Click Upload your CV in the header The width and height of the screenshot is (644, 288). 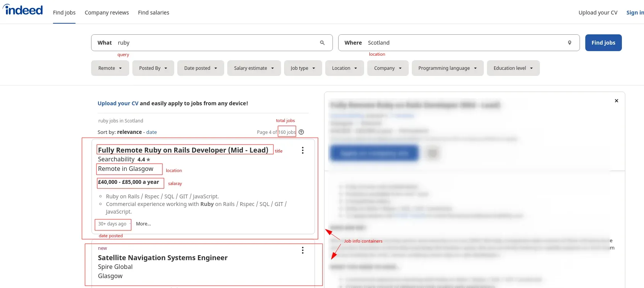(598, 13)
